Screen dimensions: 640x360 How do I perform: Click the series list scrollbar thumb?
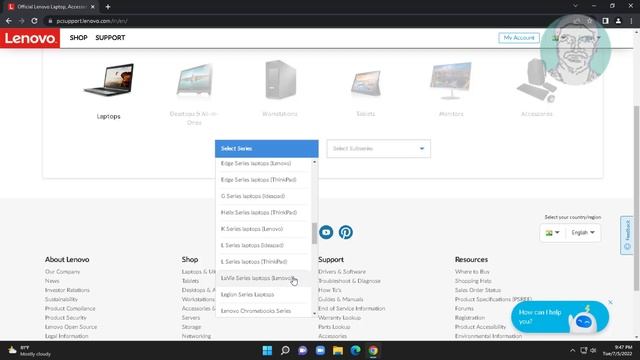[314, 233]
